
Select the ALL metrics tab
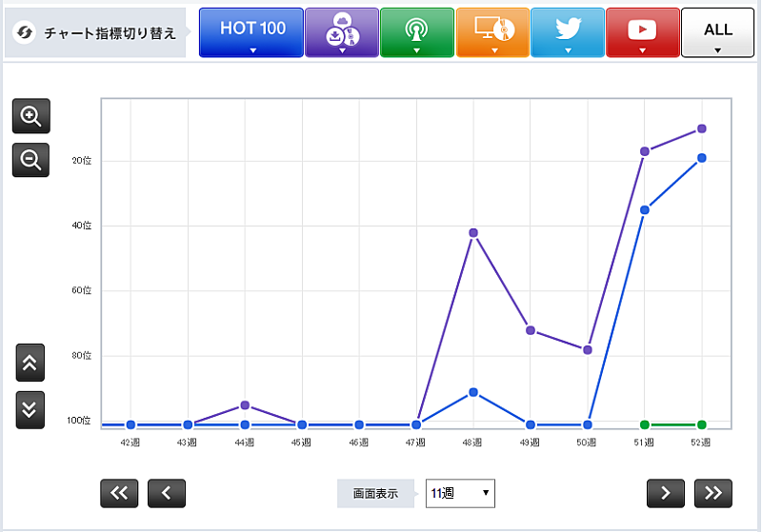pos(717,32)
